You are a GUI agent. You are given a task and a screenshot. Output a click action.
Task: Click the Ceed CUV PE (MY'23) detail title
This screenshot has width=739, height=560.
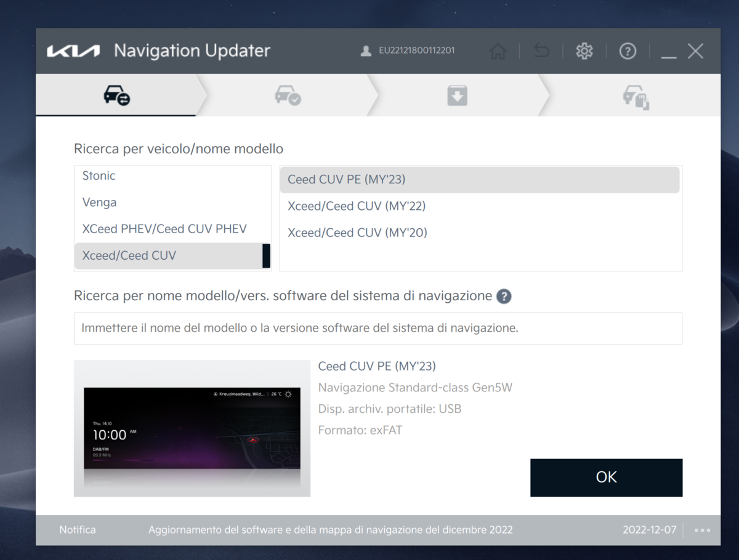pyautogui.click(x=377, y=366)
